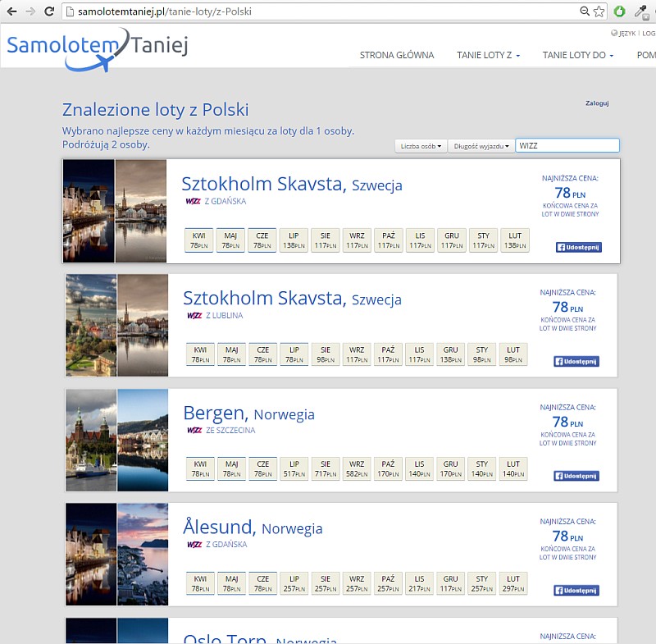This screenshot has height=644, width=656.
Task: Click the Wizz logo beside Z GDAŃSKA for Sztokholm Skavsta
Action: pos(194,201)
